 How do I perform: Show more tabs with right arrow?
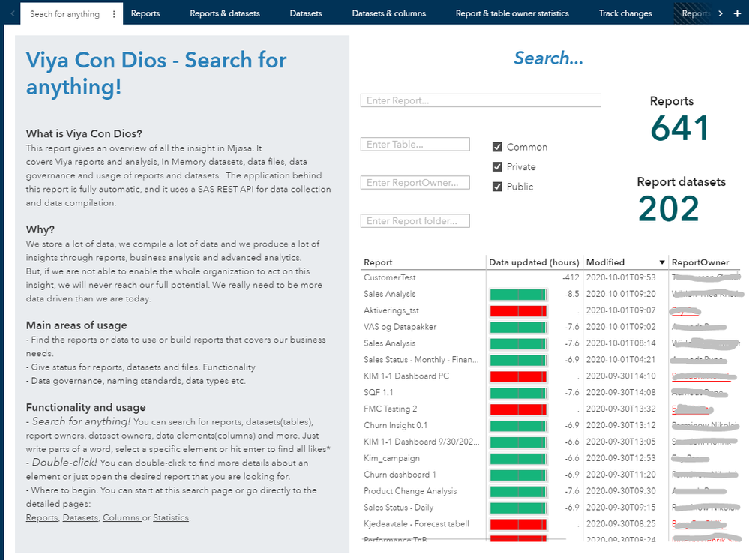[721, 13]
